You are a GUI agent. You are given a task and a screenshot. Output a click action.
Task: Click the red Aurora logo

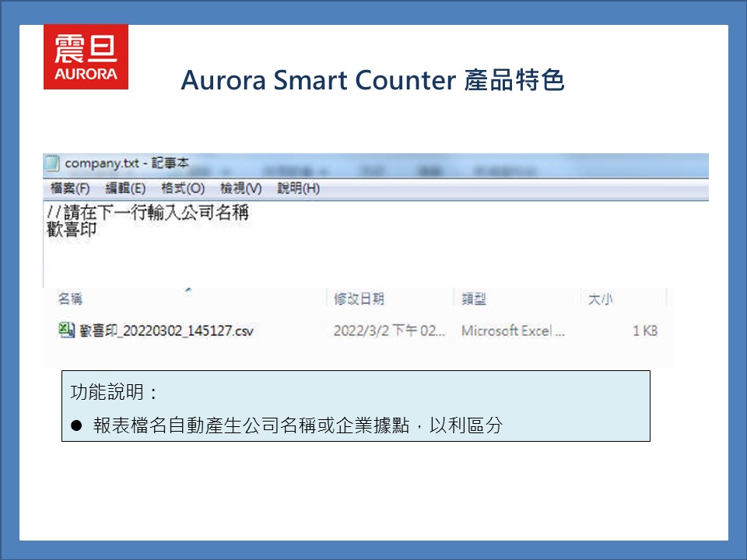click(86, 57)
